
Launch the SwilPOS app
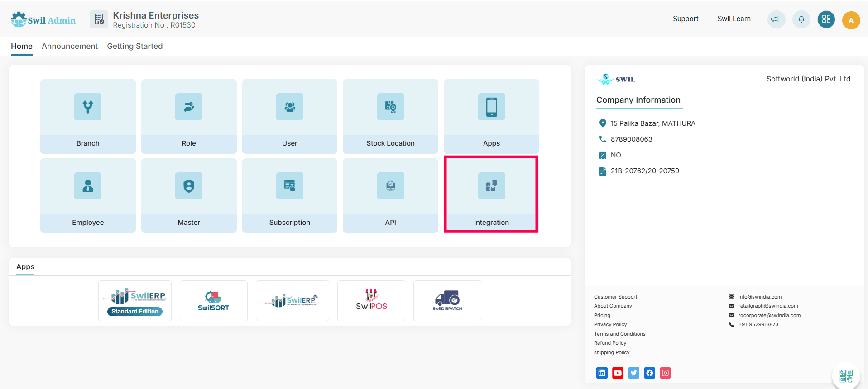pos(371,301)
